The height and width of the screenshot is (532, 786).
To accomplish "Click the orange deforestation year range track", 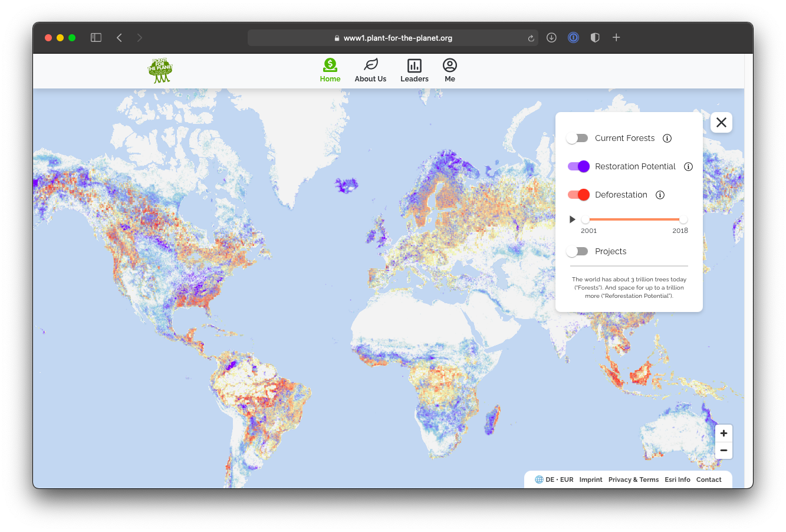I will (x=634, y=219).
